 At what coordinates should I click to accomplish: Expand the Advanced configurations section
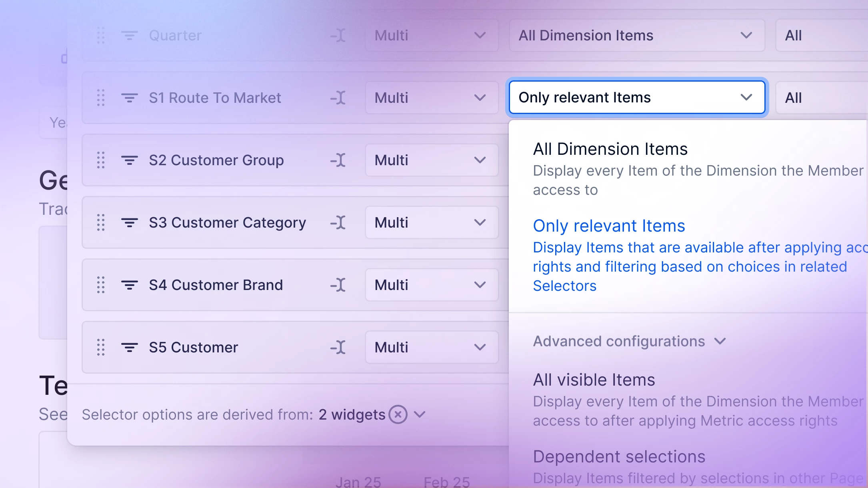629,341
